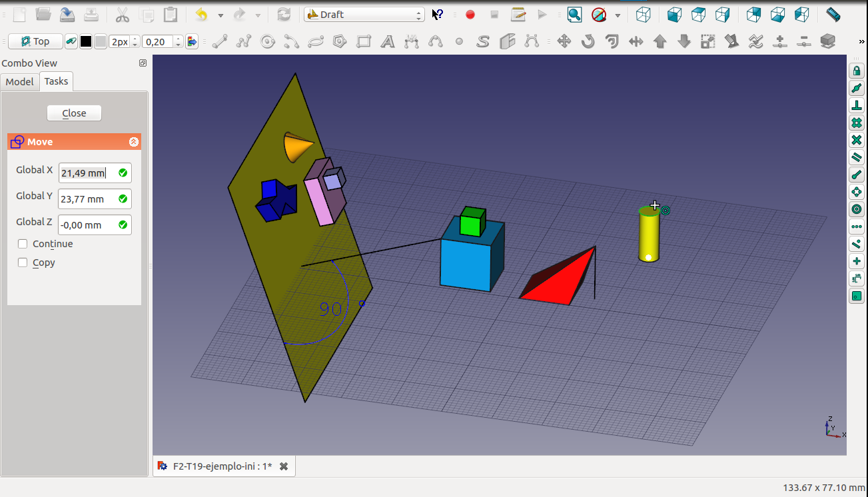The image size is (868, 497).
Task: Enable the Continue checkbox
Action: pyautogui.click(x=23, y=244)
